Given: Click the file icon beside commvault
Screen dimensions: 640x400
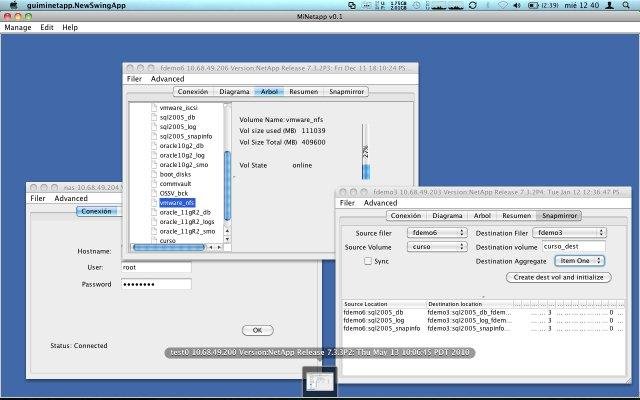Looking at the screenshot, I should 154,184.
